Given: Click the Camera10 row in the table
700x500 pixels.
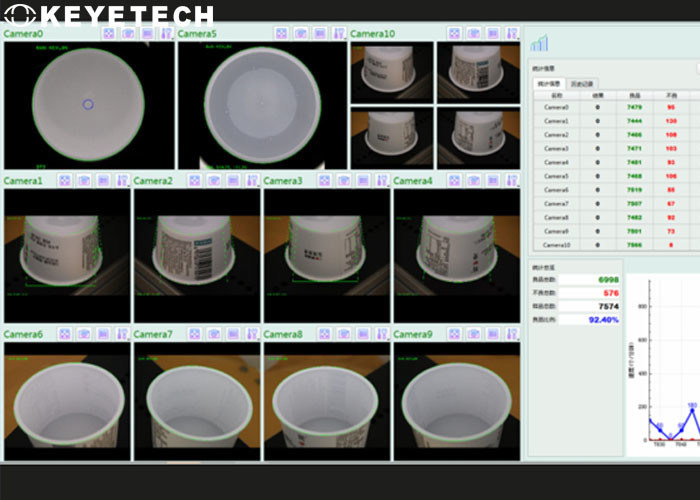Looking at the screenshot, I should (x=556, y=244).
